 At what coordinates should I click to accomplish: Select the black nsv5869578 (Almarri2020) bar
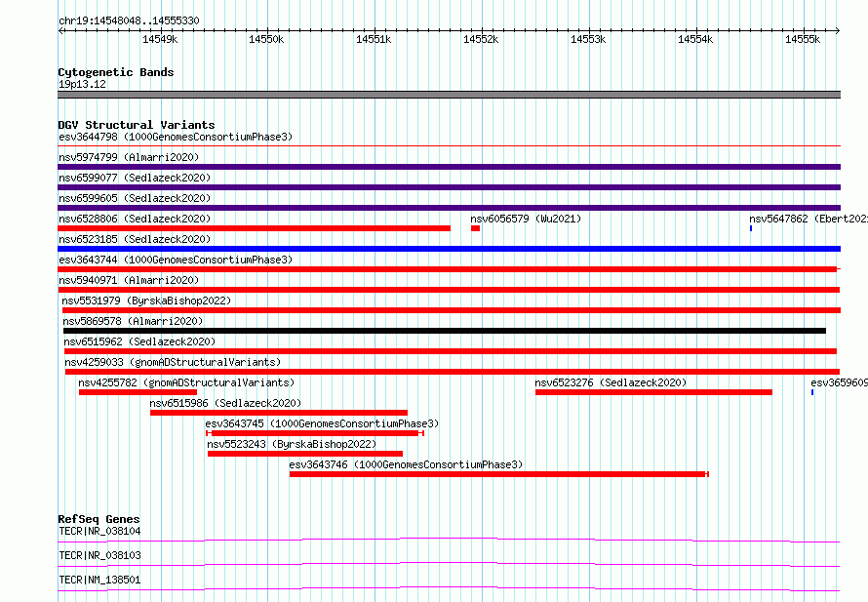point(445,331)
